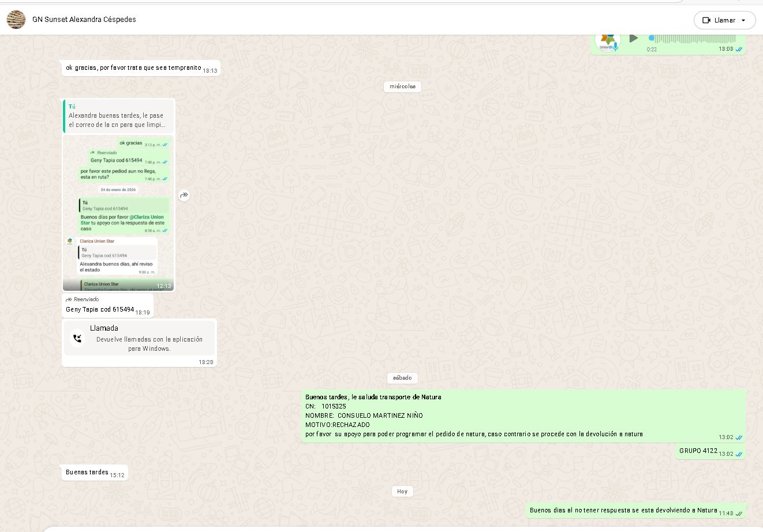Select the 'Geny Tapia cod 615494' forwarded message
This screenshot has width=763, height=532.
click(x=100, y=309)
